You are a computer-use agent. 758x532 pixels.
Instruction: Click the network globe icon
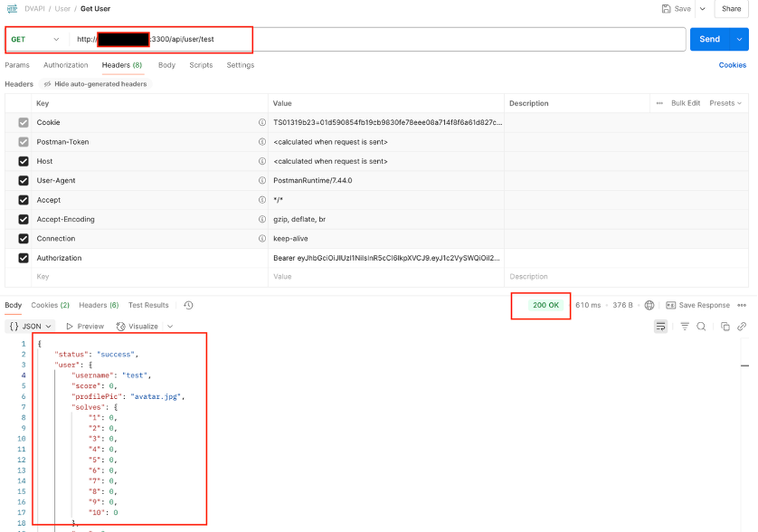(x=649, y=306)
